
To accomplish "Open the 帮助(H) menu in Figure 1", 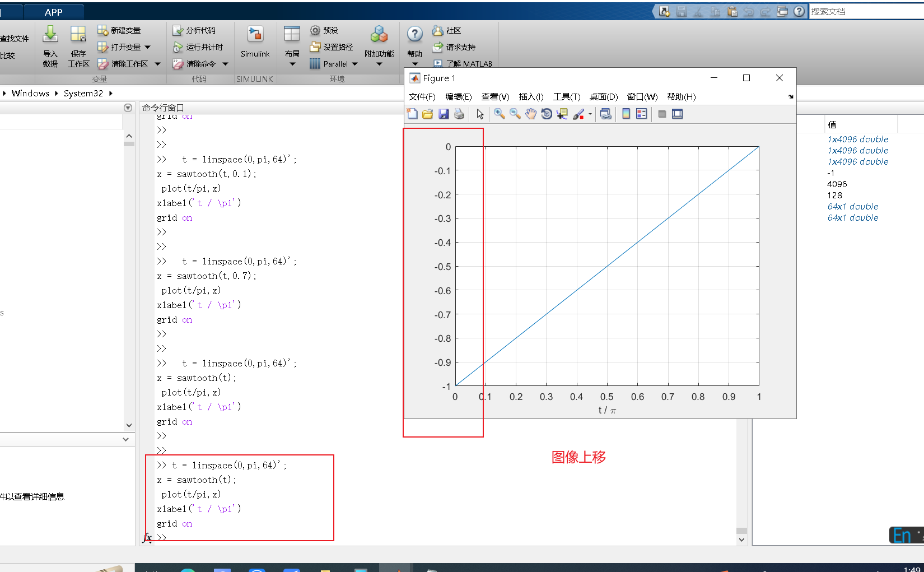I will click(682, 97).
